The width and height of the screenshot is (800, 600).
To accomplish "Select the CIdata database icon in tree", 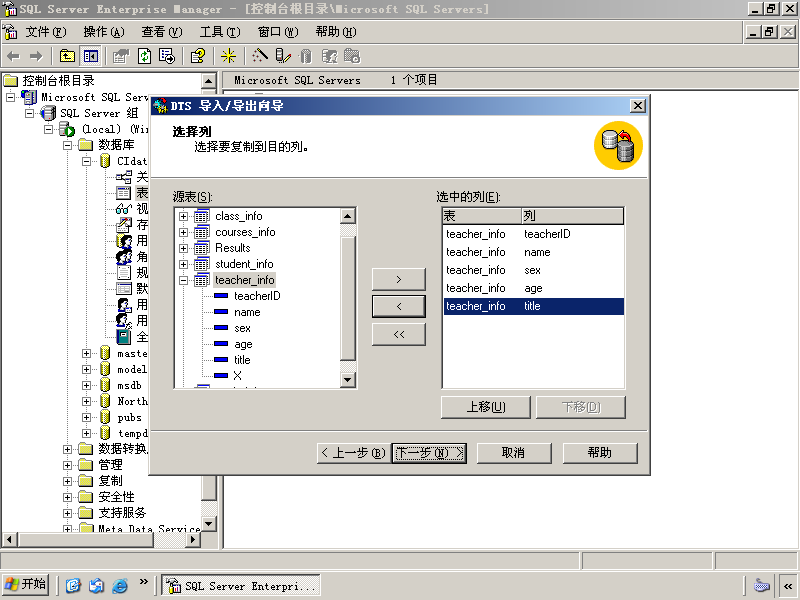I will (x=105, y=161).
